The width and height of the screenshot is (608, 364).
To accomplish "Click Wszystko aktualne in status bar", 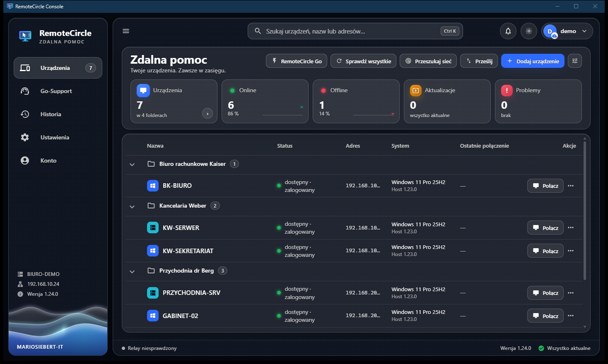I will point(564,348).
